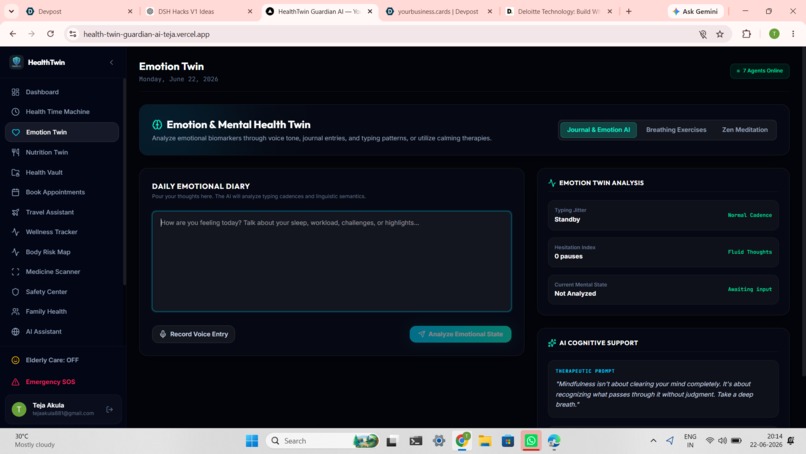Click the Windows Start button
This screenshot has height=454, width=806.
point(252,441)
